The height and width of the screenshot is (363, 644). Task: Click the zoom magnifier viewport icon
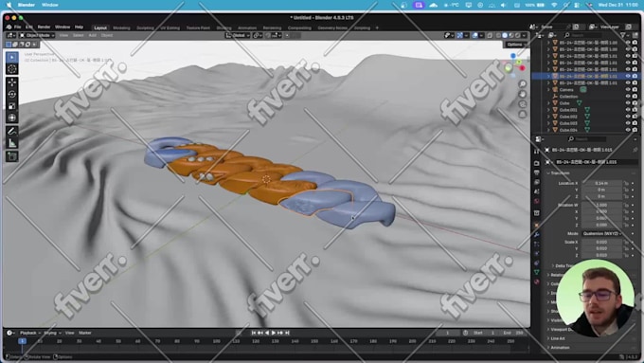click(x=523, y=83)
